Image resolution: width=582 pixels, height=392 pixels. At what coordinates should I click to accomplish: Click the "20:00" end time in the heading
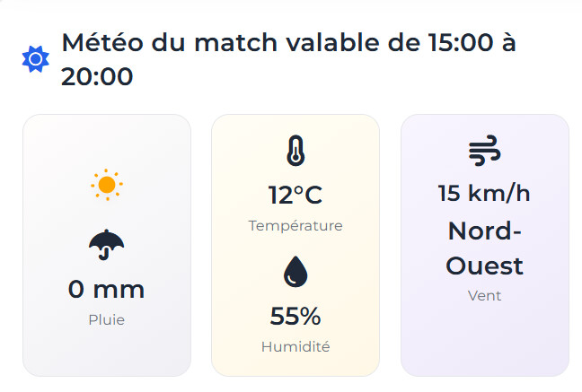[97, 77]
